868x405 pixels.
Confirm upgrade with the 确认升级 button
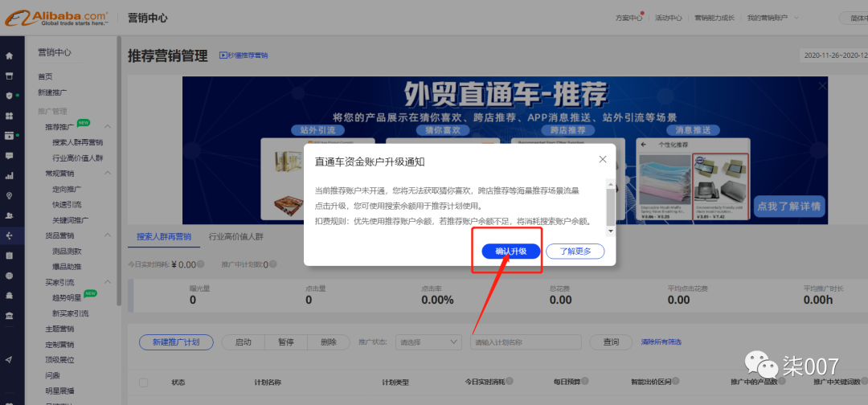coord(511,252)
